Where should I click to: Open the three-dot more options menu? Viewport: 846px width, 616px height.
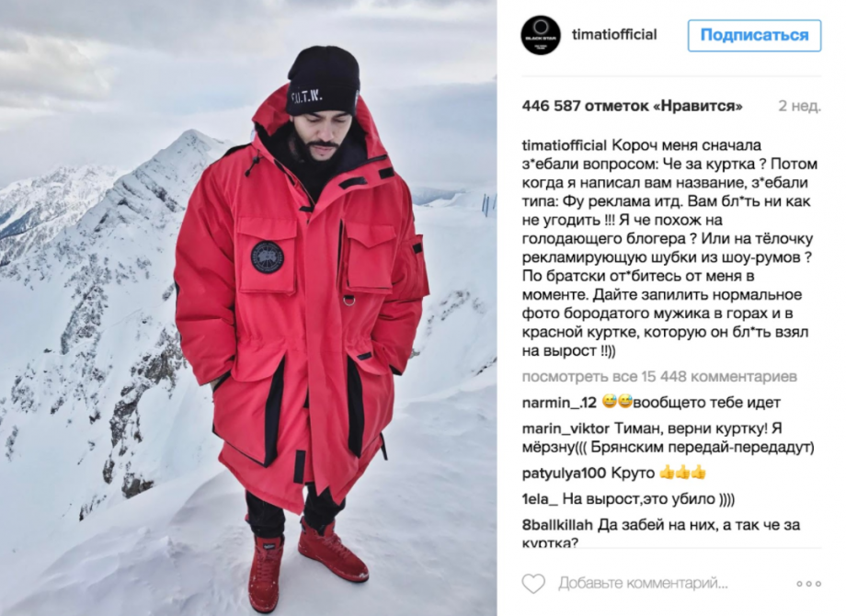(808, 584)
